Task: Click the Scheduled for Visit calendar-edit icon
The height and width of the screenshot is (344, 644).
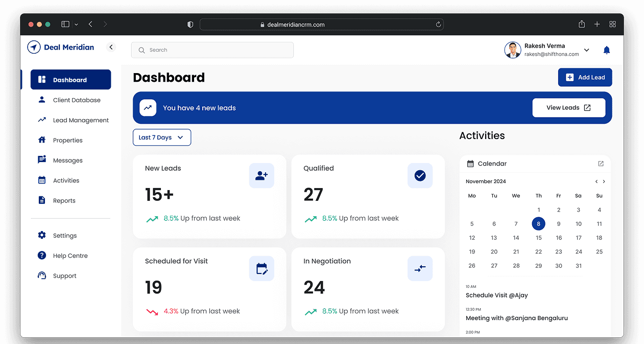Action: pyautogui.click(x=261, y=268)
